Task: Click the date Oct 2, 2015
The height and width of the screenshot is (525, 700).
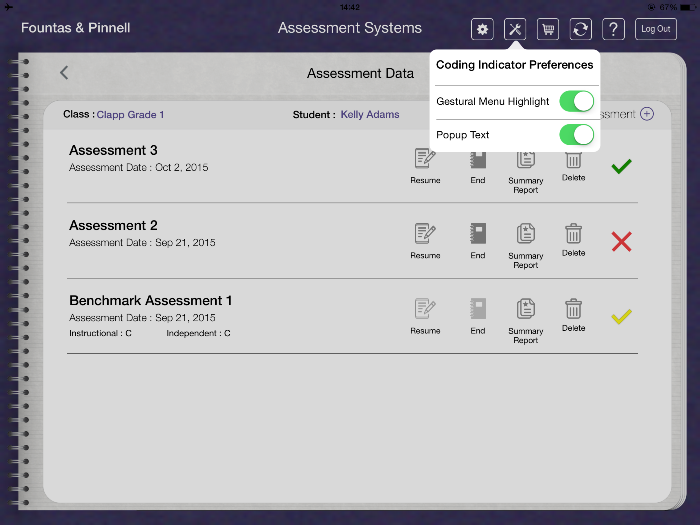Action: pyautogui.click(x=181, y=167)
